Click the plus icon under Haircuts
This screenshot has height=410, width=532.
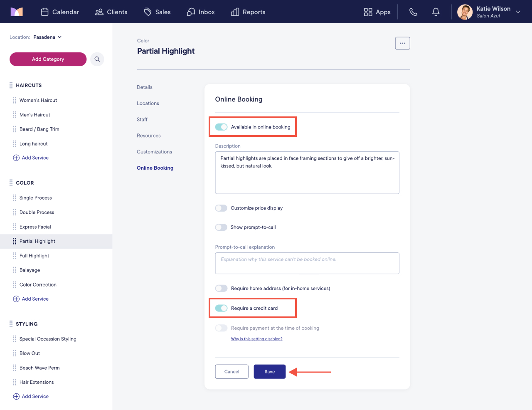[x=16, y=158]
